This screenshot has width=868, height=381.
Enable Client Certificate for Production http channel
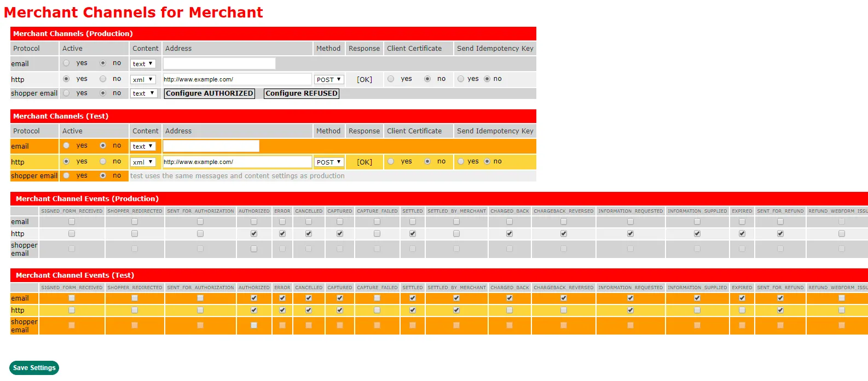[391, 79]
